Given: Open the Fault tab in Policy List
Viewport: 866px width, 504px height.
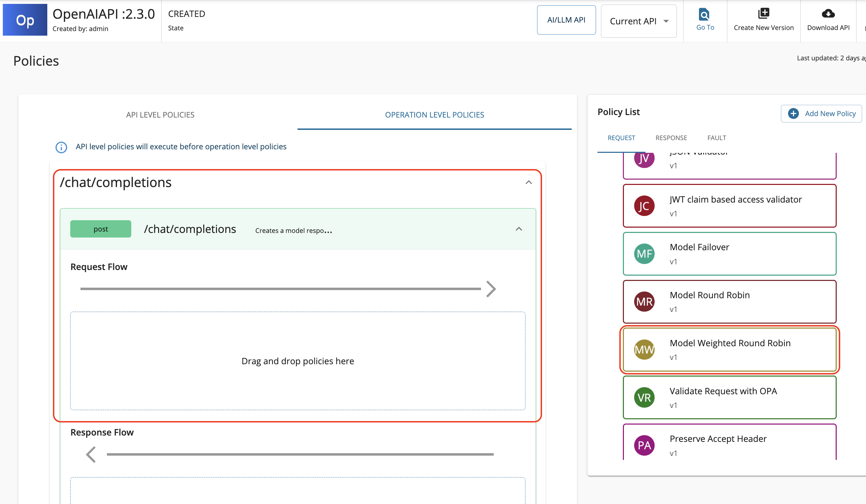Looking at the screenshot, I should 716,138.
